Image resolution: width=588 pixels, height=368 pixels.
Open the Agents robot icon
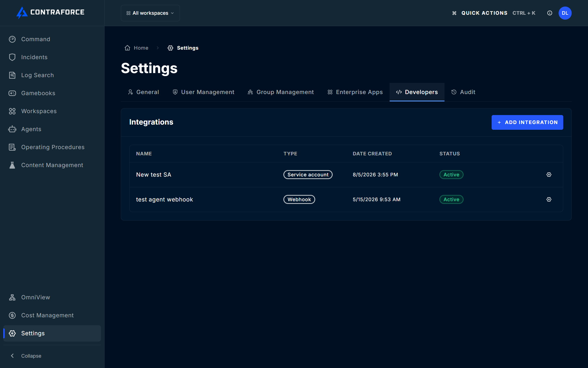click(12, 129)
